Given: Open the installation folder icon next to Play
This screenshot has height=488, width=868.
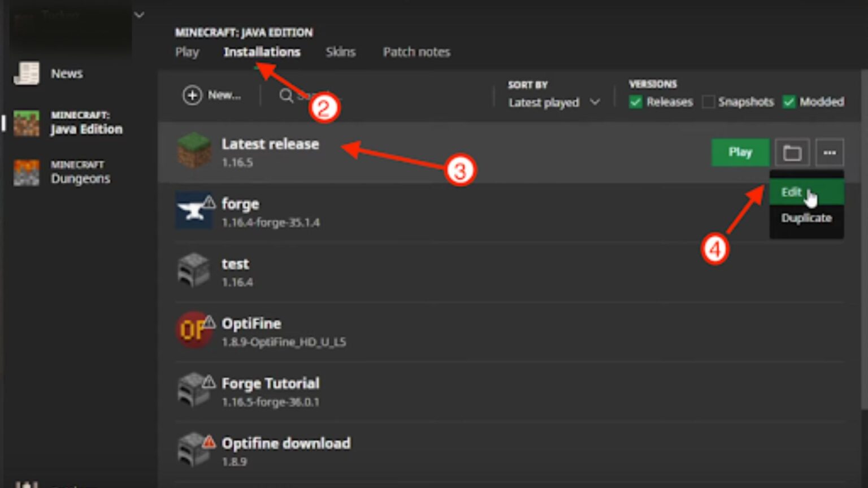Looking at the screenshot, I should pos(792,152).
